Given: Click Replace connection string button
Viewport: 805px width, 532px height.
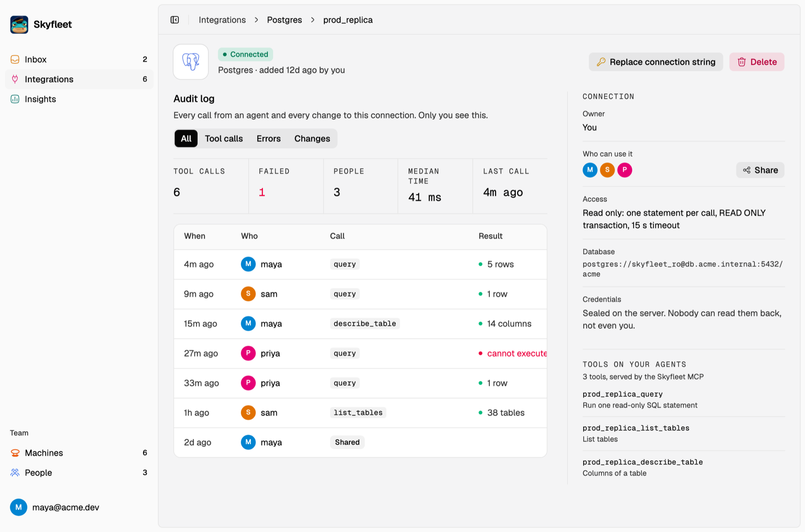Looking at the screenshot, I should (x=656, y=62).
